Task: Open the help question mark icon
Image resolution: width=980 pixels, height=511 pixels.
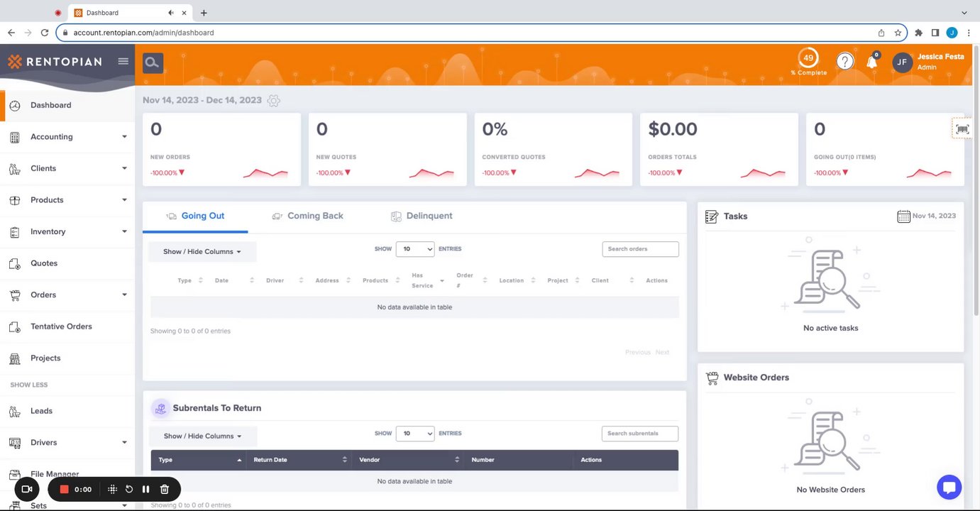Action: click(844, 61)
